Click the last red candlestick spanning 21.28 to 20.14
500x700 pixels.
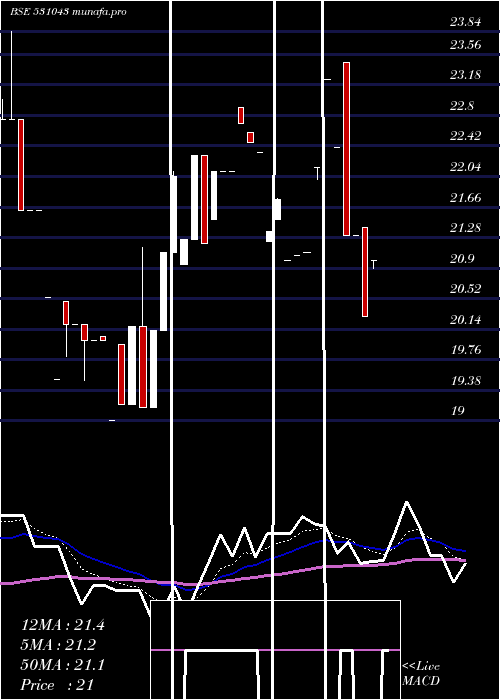coord(365,272)
